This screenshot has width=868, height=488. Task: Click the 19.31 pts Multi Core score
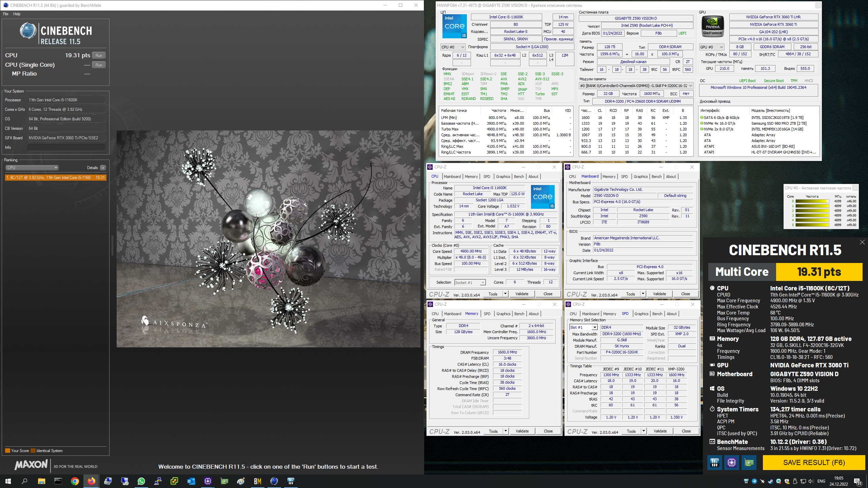(819, 272)
